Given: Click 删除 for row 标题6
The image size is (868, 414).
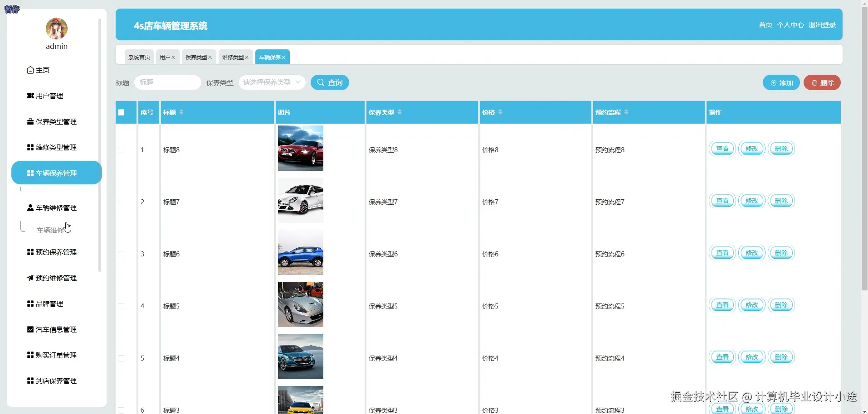Looking at the screenshot, I should (781, 253).
